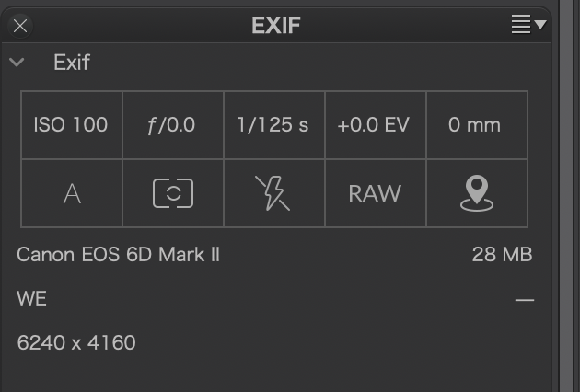
Task: Click the Canon EOS 6D Mark II label
Action: (119, 254)
